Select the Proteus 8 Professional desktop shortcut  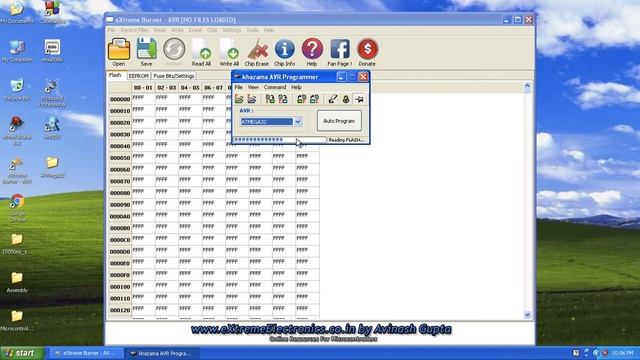(x=52, y=93)
